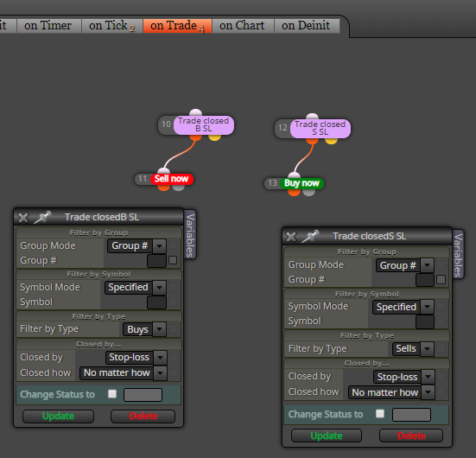This screenshot has height=458, width=476.
Task: Open the on Deinit tab
Action: pos(307,26)
